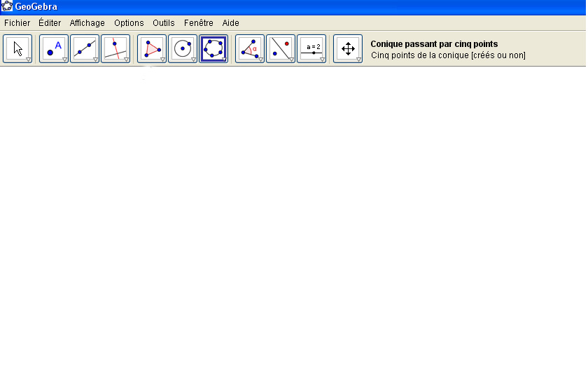Select the New Point tool
The image size is (588, 368).
pyautogui.click(x=53, y=48)
